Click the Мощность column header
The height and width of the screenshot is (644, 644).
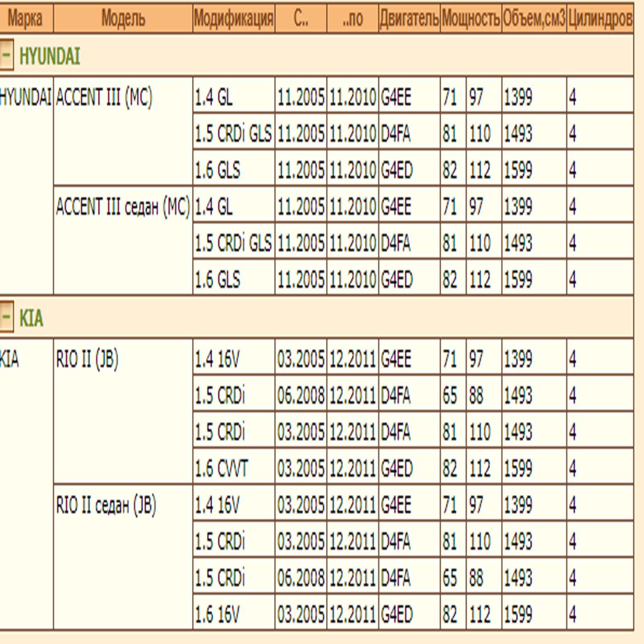tap(471, 19)
